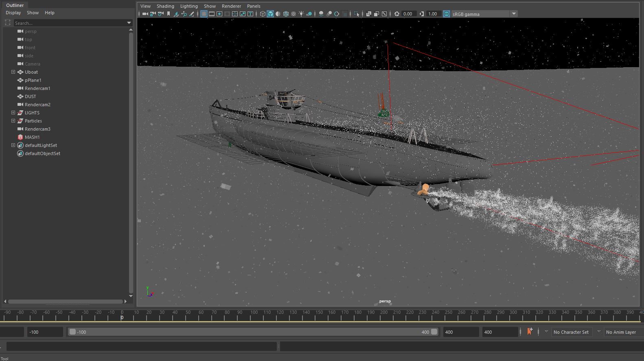Image resolution: width=644 pixels, height=361 pixels.
Task: Toggle the color management ON button
Action: point(447,14)
